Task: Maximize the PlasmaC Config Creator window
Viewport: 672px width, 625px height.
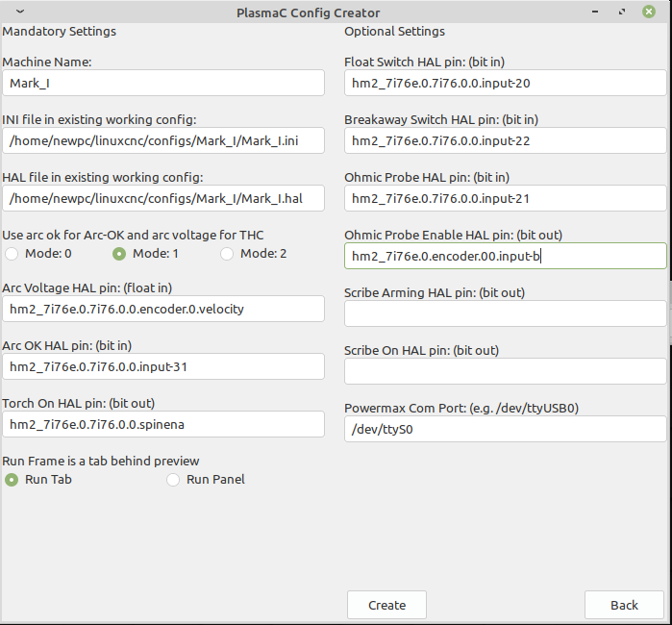Action: 622,12
